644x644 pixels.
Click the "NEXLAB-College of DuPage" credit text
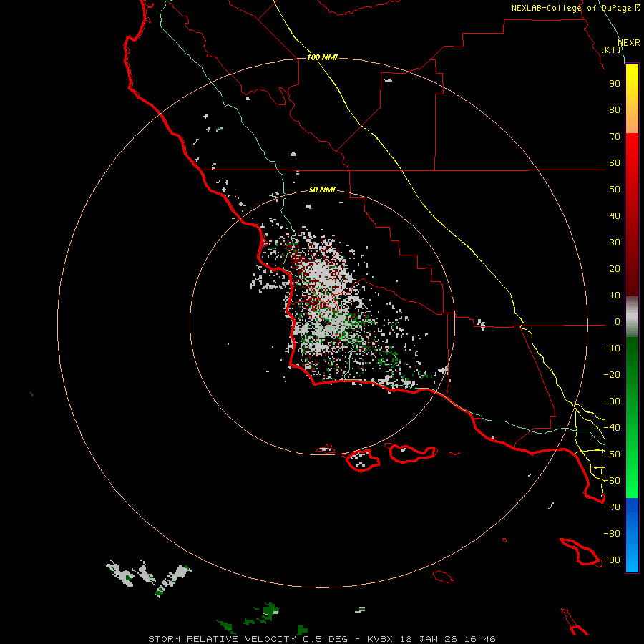click(x=572, y=8)
